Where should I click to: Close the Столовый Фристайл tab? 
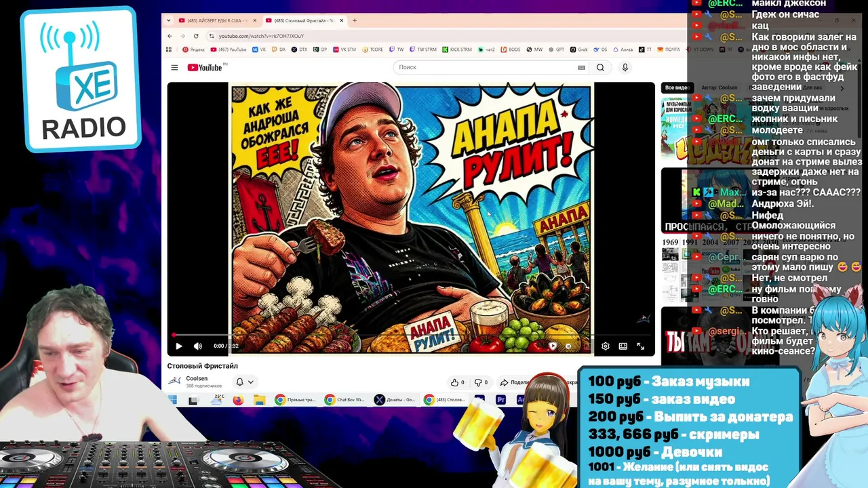point(342,20)
